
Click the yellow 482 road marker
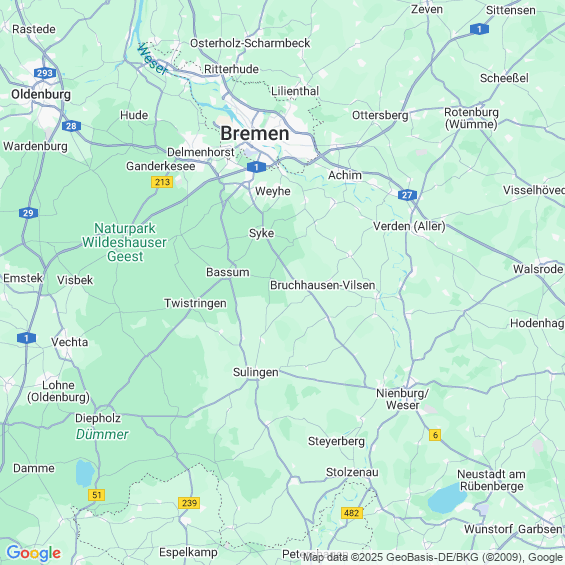point(351,513)
